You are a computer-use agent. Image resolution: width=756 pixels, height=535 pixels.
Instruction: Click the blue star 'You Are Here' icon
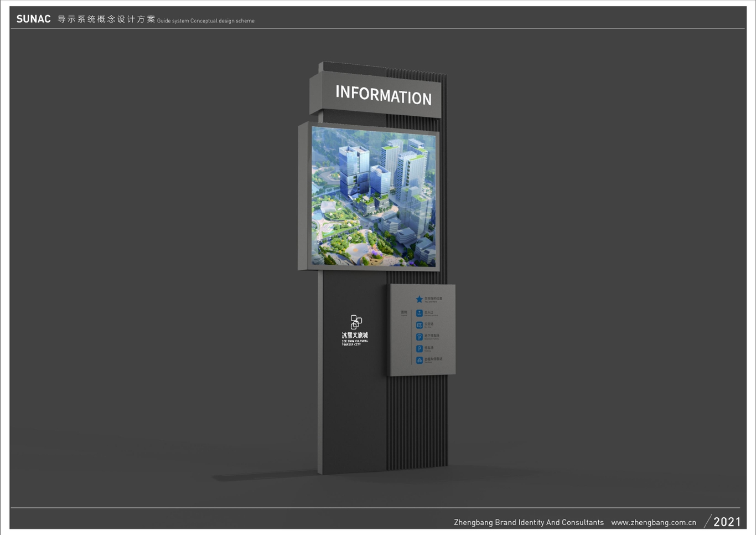419,299
